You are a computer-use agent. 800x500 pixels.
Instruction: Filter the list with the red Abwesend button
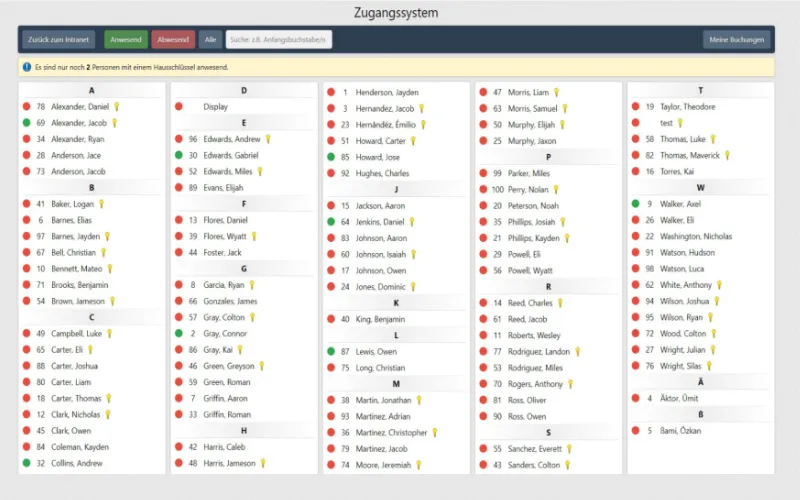point(173,40)
